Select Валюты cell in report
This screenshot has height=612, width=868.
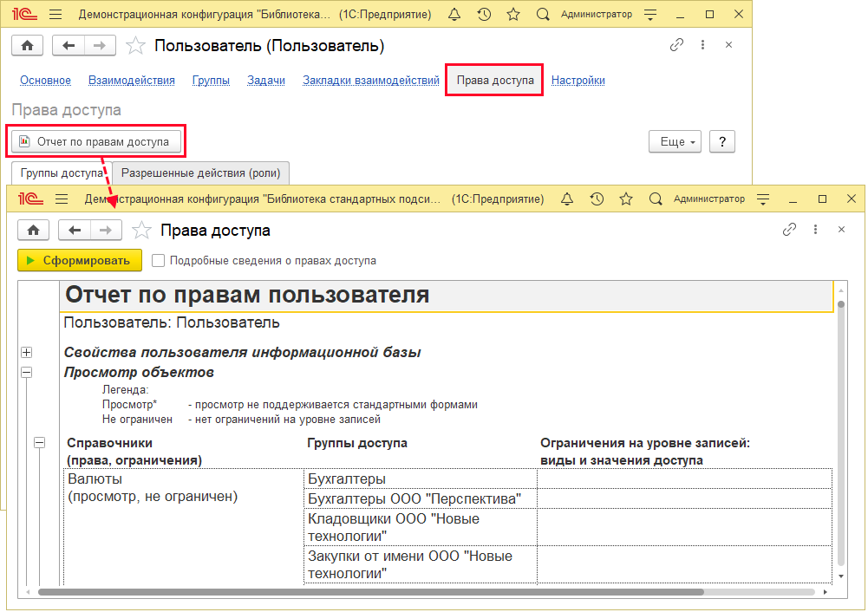pyautogui.click(x=183, y=527)
